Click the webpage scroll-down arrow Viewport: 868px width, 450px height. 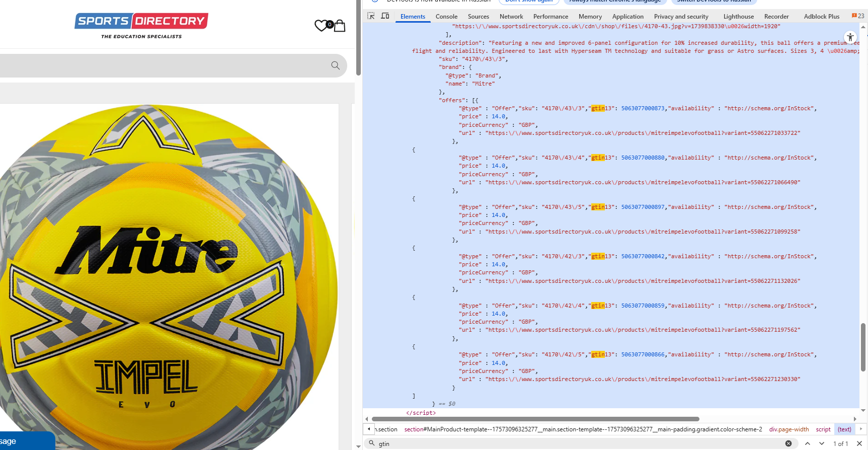pyautogui.click(x=358, y=446)
